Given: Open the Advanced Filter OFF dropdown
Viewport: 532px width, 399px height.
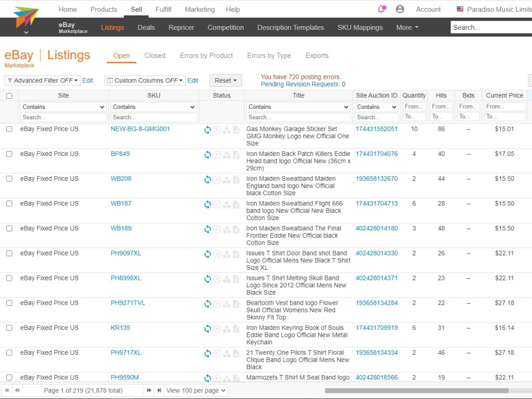Looking at the screenshot, I should pyautogui.click(x=43, y=80).
